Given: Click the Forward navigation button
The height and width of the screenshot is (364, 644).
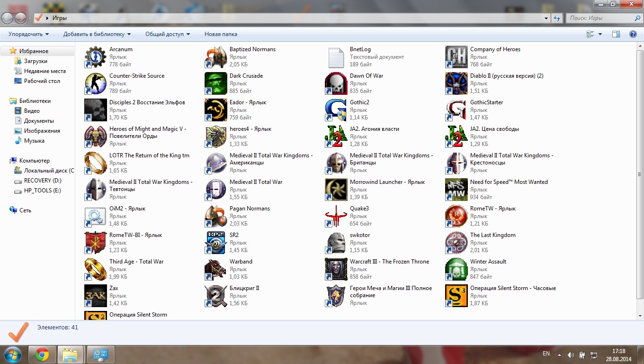Looking at the screenshot, I should point(20,18).
